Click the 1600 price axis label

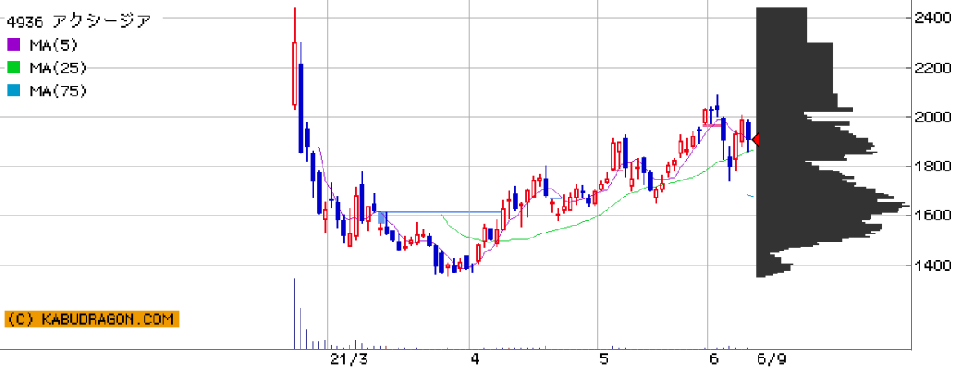(x=932, y=216)
